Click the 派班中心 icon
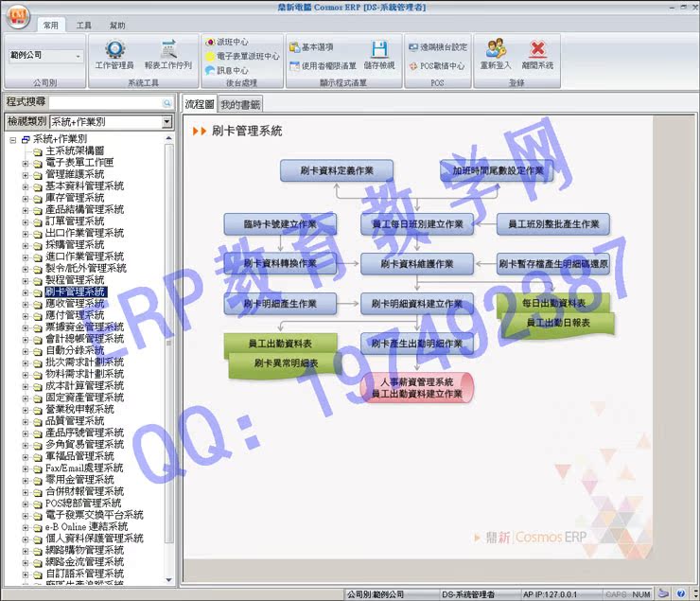 coord(210,42)
